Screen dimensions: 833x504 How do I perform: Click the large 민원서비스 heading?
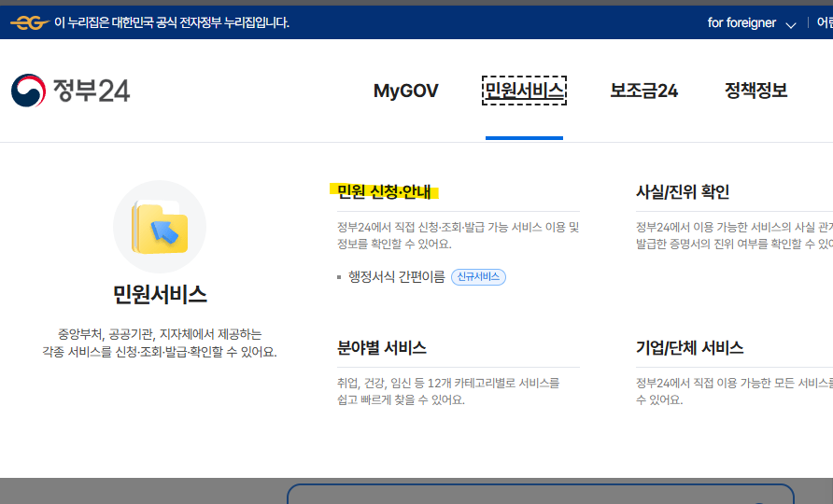(160, 294)
